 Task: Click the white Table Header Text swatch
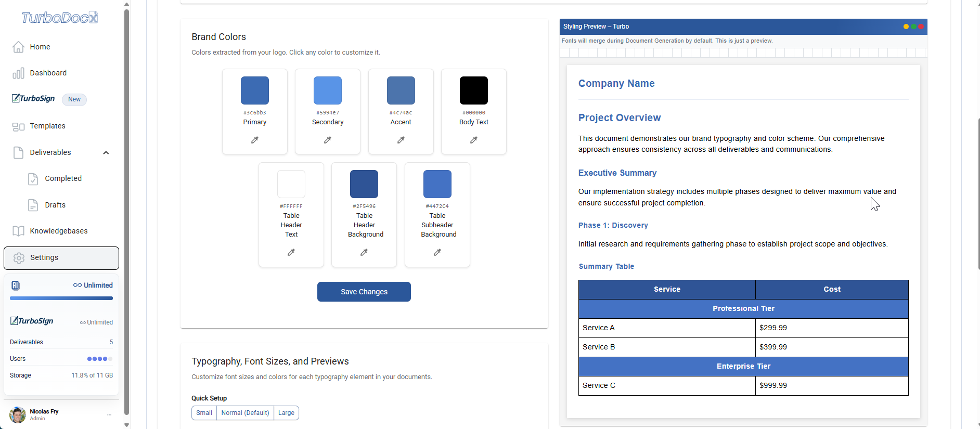pyautogui.click(x=291, y=184)
